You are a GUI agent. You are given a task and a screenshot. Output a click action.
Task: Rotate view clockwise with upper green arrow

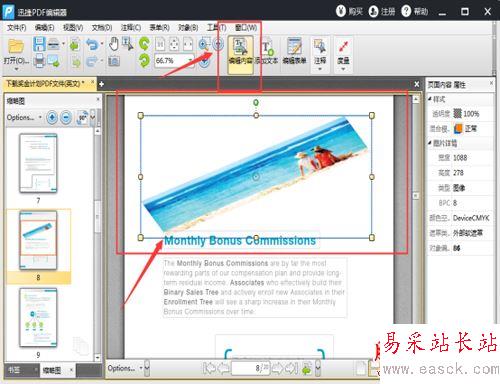point(144,44)
